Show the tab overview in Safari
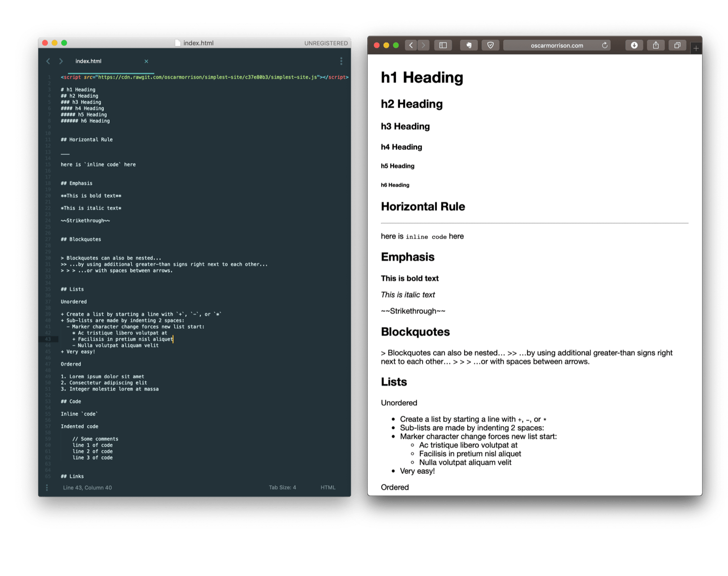Image resolution: width=728 pixels, height=576 pixels. (677, 45)
